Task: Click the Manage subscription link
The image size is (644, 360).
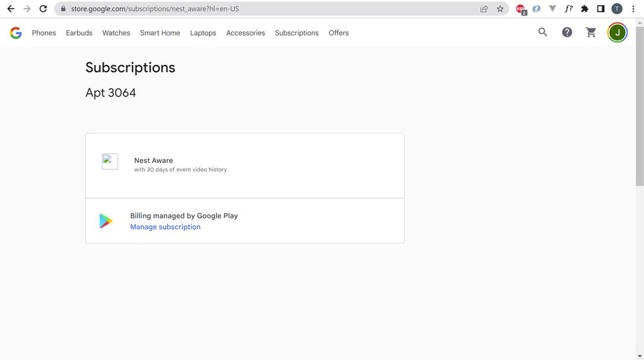Action: coord(165,227)
